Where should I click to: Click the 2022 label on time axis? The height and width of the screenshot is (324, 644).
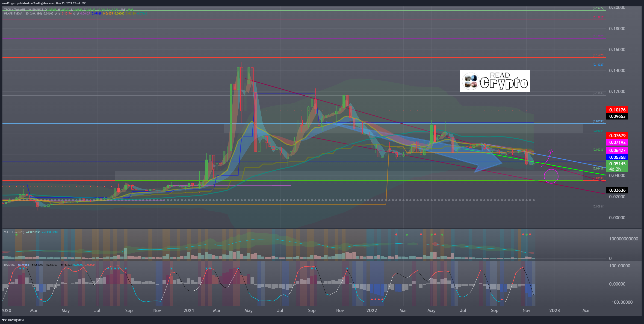pyautogui.click(x=372, y=310)
